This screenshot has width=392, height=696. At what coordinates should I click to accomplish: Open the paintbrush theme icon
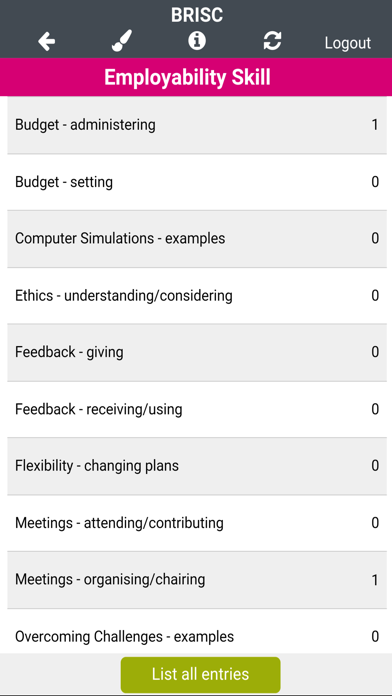(x=122, y=41)
